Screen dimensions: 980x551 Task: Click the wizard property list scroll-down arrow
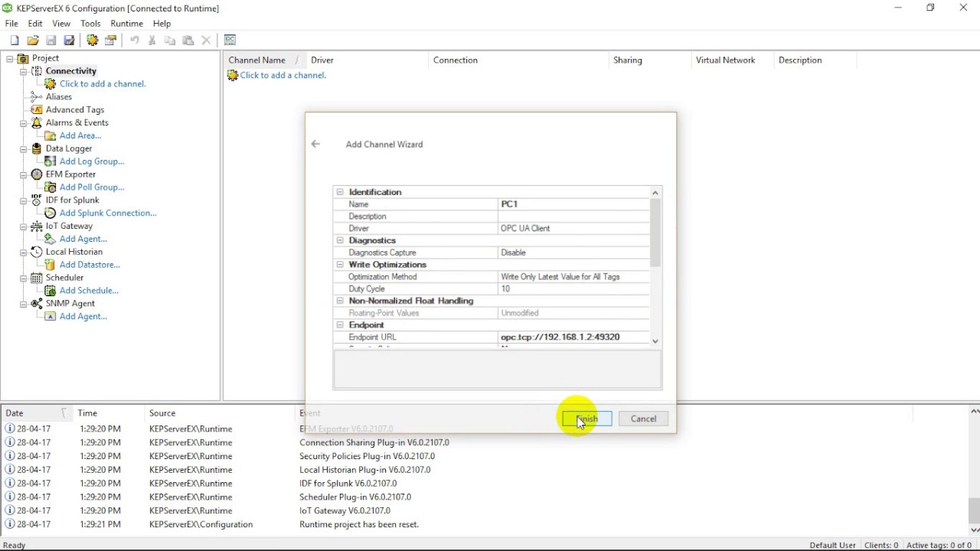(x=655, y=341)
